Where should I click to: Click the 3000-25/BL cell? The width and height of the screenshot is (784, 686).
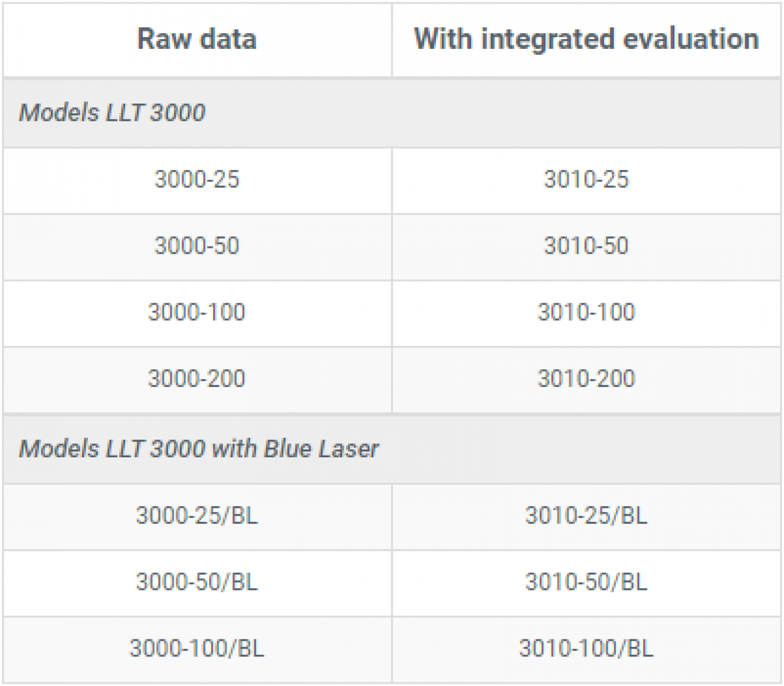tap(197, 516)
